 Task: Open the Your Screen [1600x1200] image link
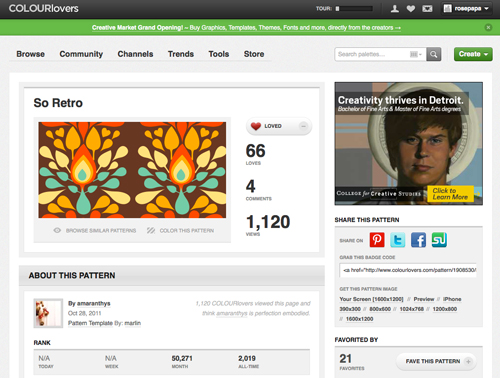(x=371, y=299)
